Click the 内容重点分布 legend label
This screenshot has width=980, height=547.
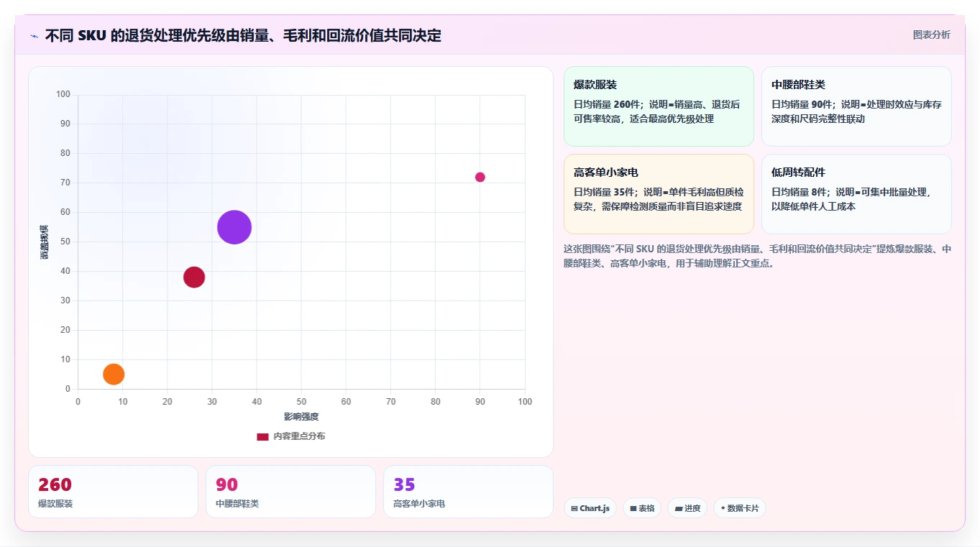(299, 436)
